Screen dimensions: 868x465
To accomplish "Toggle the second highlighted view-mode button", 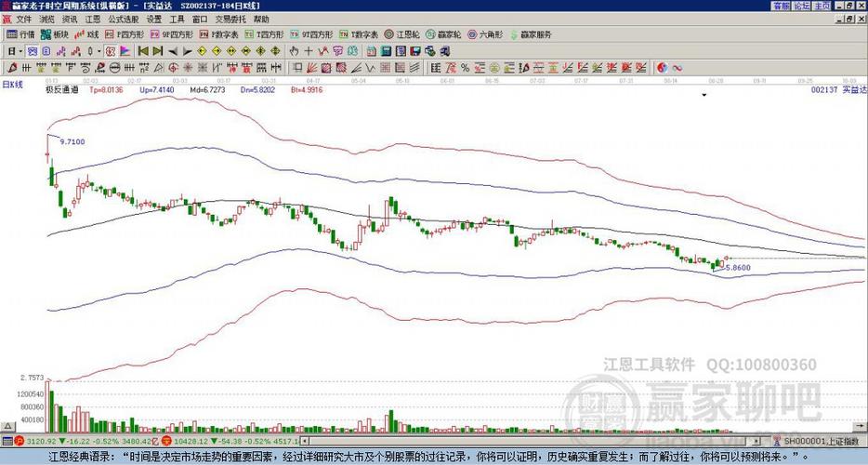I will [46, 51].
